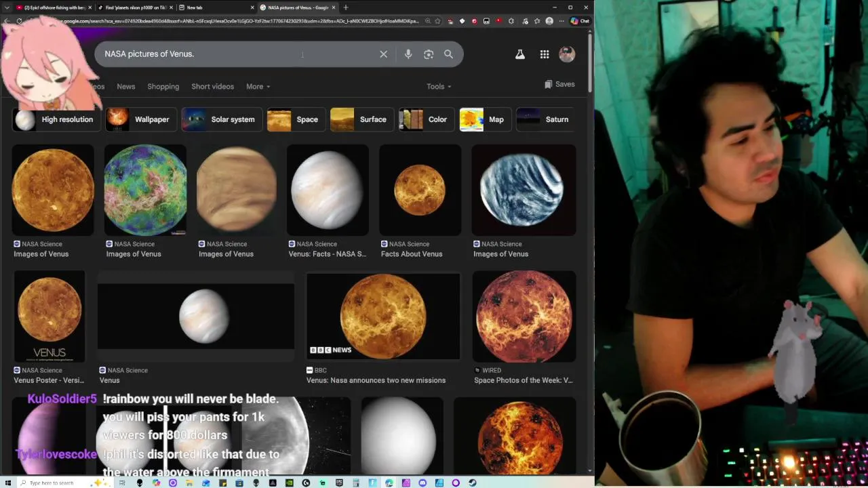Close the NASA pictures of Venus tab
Image resolution: width=868 pixels, height=488 pixels.
[x=334, y=7]
